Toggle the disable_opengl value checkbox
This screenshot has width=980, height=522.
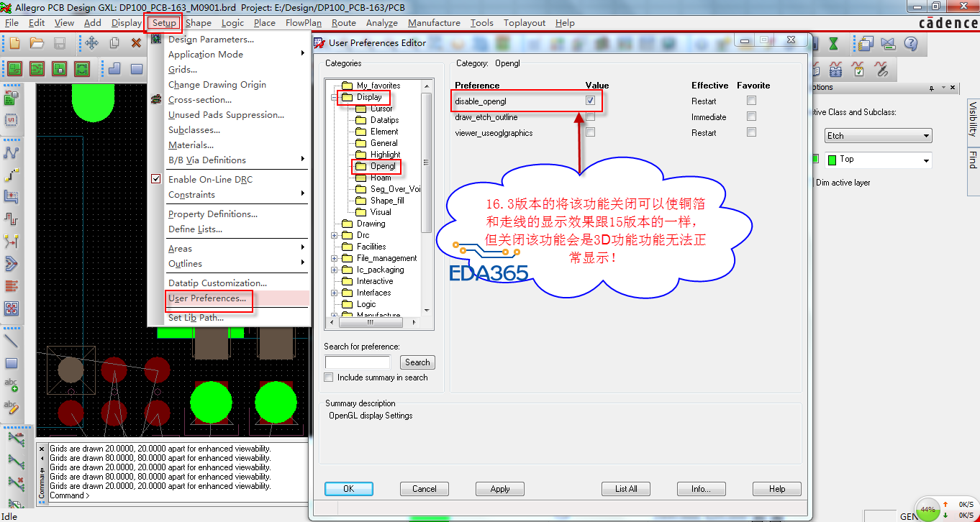tap(590, 101)
